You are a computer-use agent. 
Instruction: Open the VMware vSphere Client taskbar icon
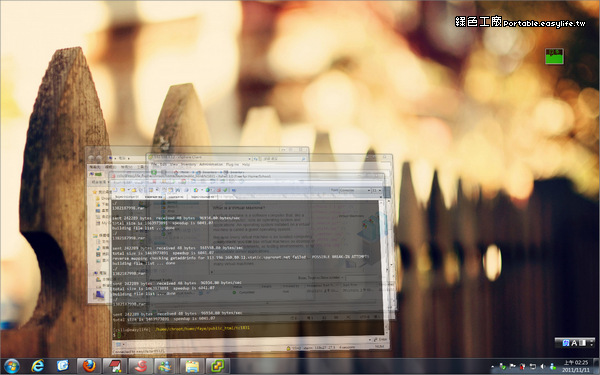click(218, 366)
